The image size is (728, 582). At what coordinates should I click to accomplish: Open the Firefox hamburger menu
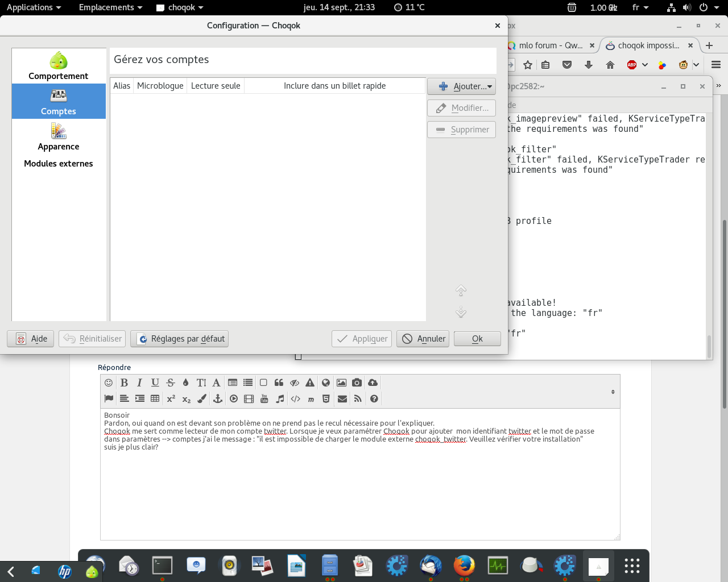click(x=716, y=65)
